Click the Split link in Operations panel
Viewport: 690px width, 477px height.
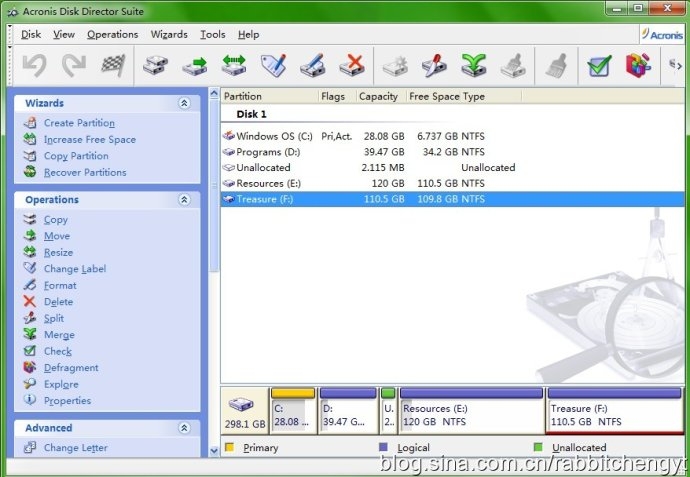pyautogui.click(x=54, y=318)
